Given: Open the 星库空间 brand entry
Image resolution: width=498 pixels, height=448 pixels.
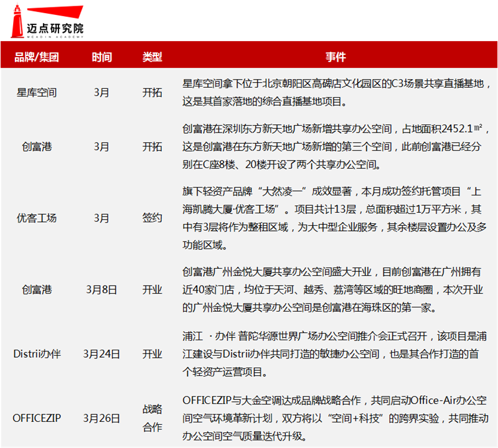Looking at the screenshot, I should pos(35,93).
